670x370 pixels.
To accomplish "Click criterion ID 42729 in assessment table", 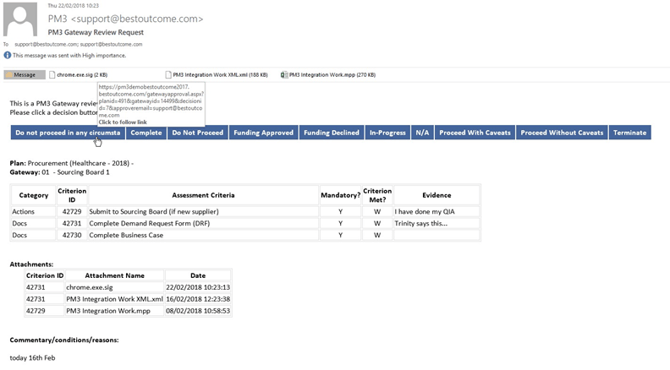I will (x=72, y=211).
